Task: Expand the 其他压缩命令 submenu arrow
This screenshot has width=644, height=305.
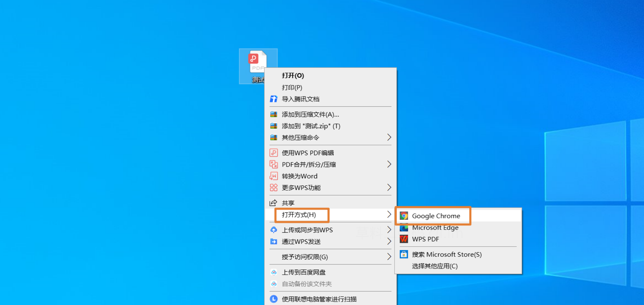Action: pos(389,137)
